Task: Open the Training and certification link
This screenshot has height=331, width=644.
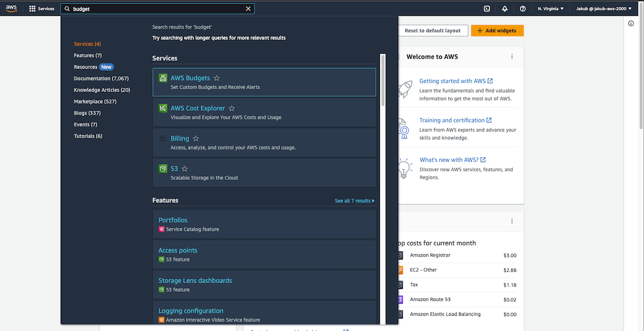Action: 455,121
